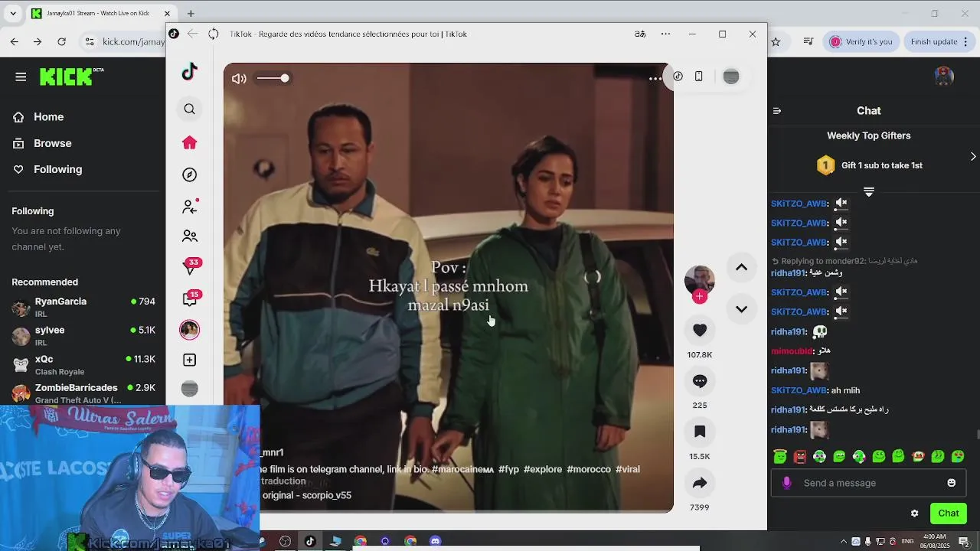The image size is (980, 551).
Task: Go back in TikTok window
Action: click(x=192, y=34)
